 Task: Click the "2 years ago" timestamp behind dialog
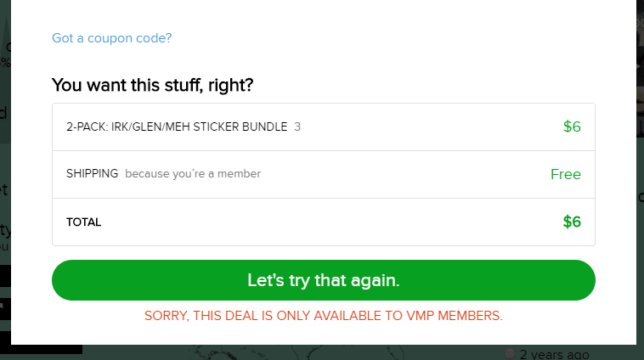(x=554, y=354)
